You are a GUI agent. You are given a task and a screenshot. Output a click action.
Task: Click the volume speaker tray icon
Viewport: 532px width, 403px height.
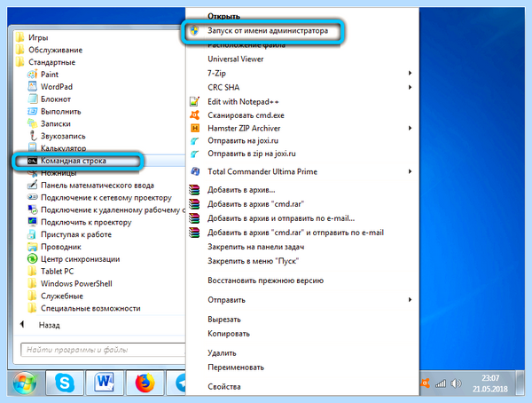tap(456, 383)
